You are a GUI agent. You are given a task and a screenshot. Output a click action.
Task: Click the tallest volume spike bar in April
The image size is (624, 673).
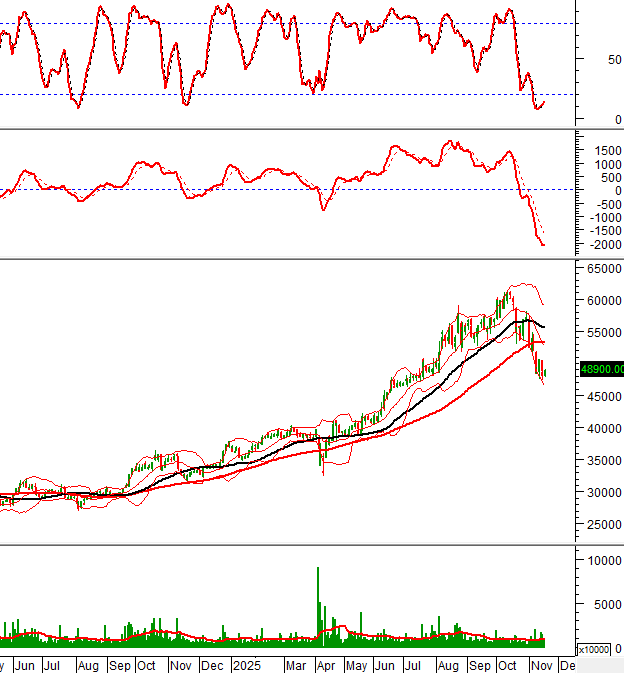(x=318, y=600)
